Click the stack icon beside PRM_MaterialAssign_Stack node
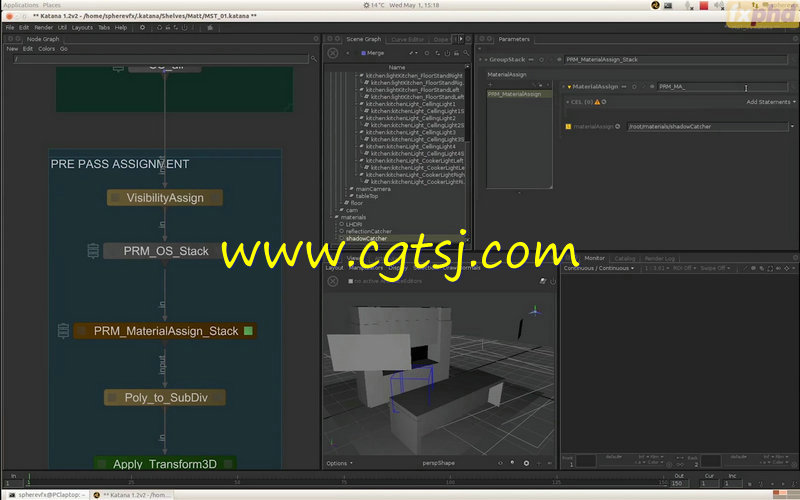 63,331
